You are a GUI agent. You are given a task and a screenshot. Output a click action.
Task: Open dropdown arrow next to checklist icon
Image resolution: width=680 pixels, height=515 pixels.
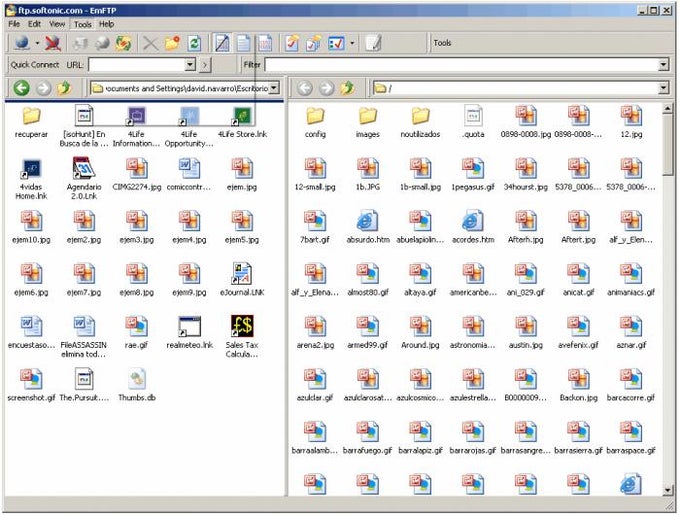click(x=352, y=43)
